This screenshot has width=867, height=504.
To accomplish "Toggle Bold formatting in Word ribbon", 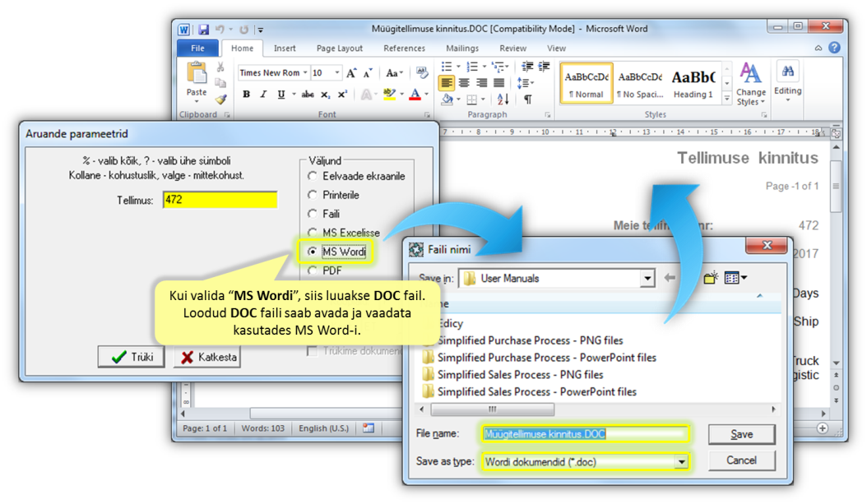I will click(246, 95).
